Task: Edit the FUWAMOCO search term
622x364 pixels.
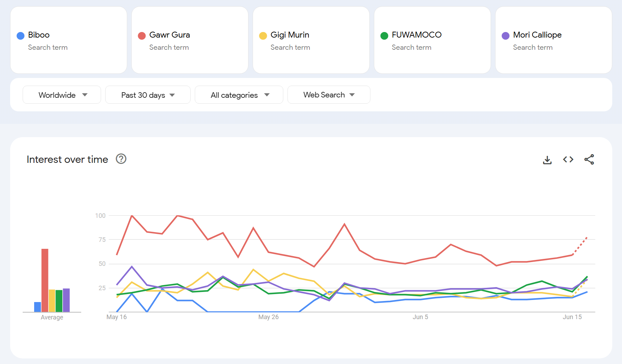Action: tap(432, 40)
